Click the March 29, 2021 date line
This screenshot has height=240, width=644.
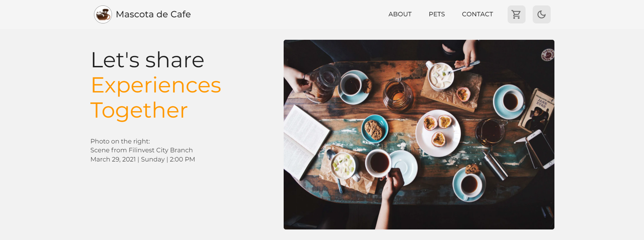point(143,159)
